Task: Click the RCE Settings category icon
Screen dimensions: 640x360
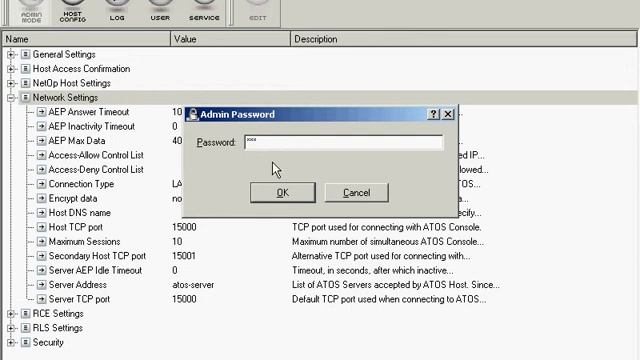Action: point(25,313)
